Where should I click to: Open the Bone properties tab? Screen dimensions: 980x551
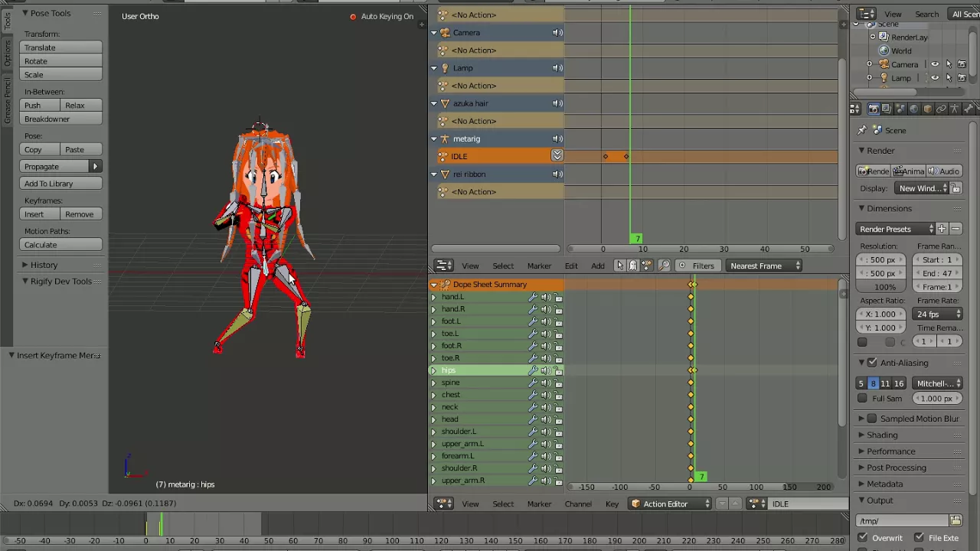pos(969,109)
